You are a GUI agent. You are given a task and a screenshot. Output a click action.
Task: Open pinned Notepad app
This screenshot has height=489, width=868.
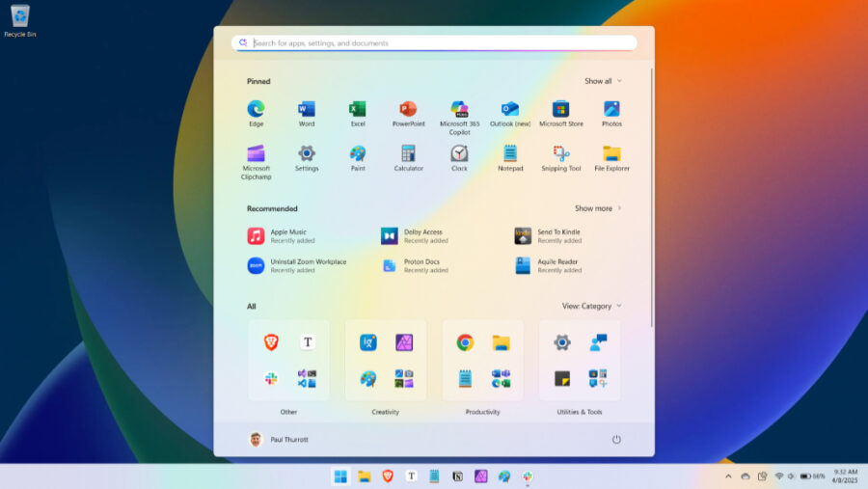(x=510, y=158)
